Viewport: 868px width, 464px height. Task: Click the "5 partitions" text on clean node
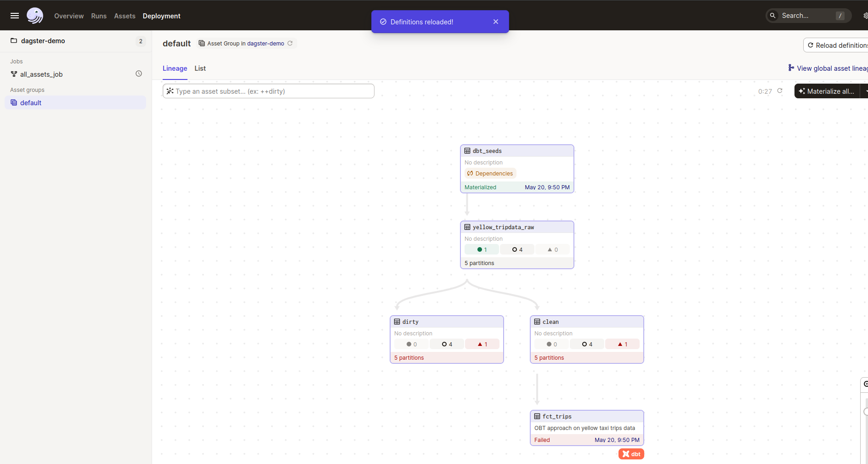coord(549,358)
